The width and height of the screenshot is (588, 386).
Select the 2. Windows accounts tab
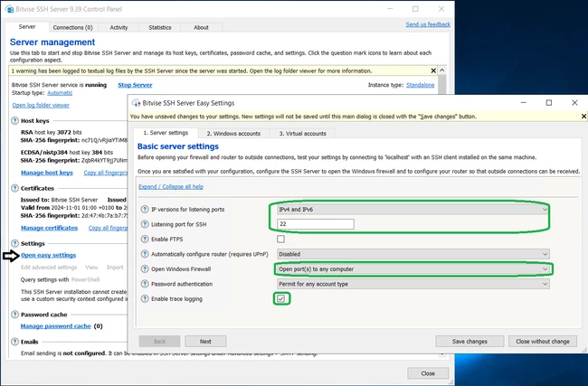click(233, 134)
